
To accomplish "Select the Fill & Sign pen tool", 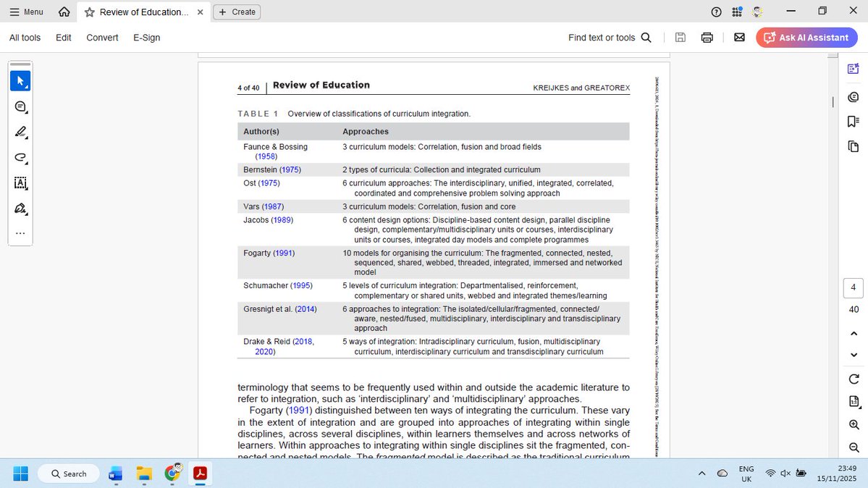I will (x=20, y=209).
